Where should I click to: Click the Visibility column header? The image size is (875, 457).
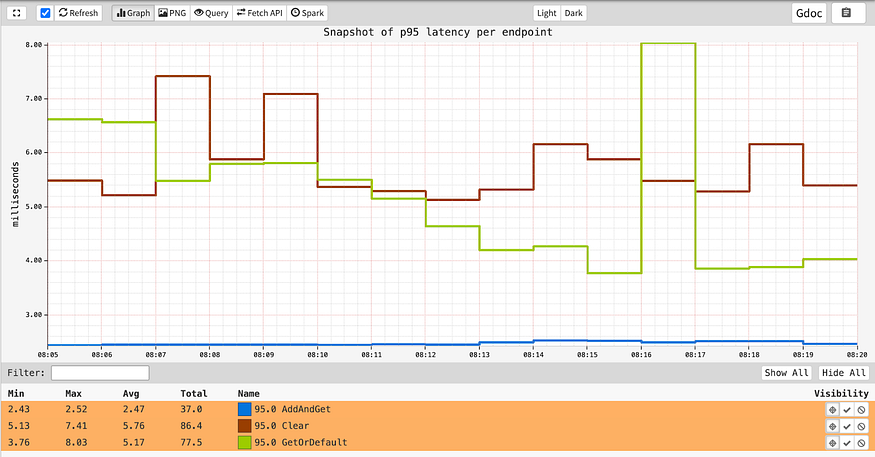(841, 393)
